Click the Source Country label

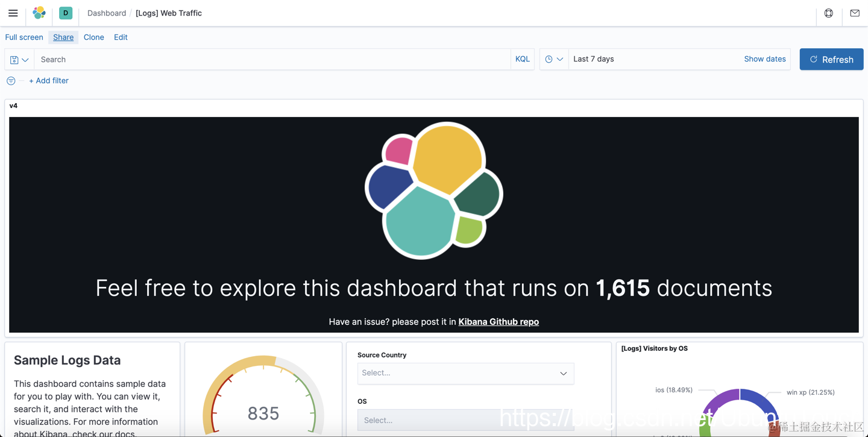pyautogui.click(x=382, y=355)
